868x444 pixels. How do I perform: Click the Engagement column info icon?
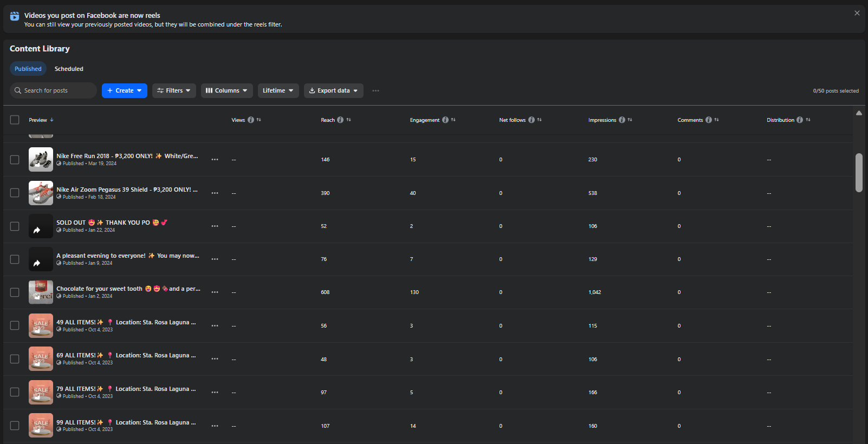click(x=445, y=120)
